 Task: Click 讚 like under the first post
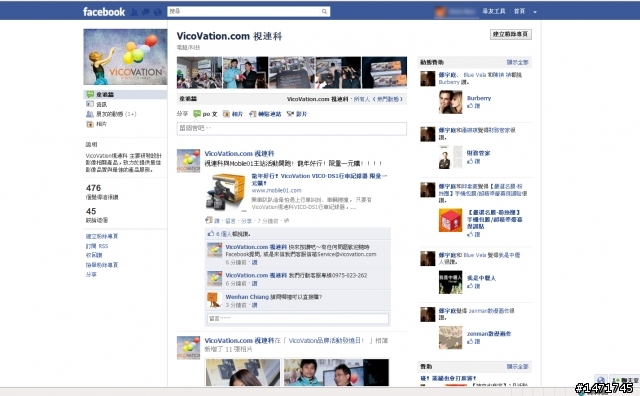pyautogui.click(x=217, y=221)
